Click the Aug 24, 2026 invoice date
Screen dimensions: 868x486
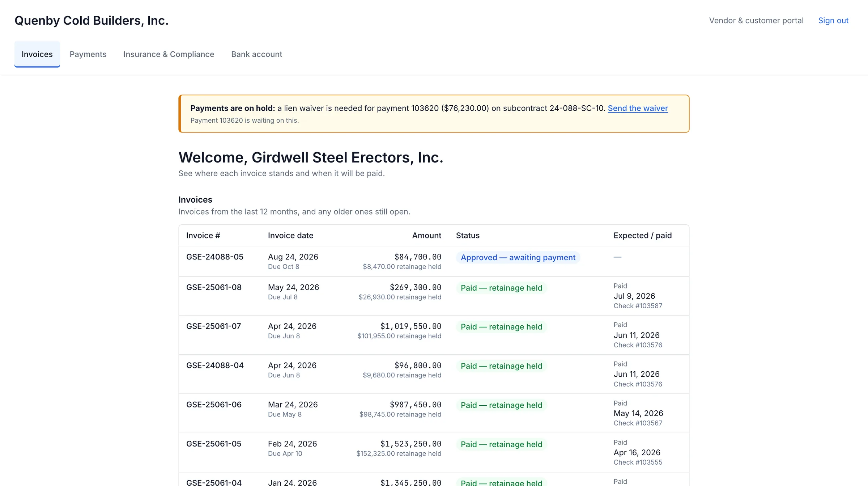click(293, 257)
